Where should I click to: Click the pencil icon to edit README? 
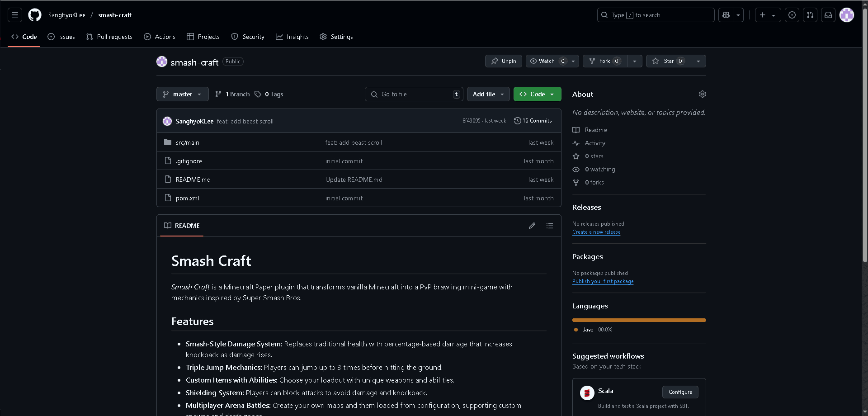532,226
